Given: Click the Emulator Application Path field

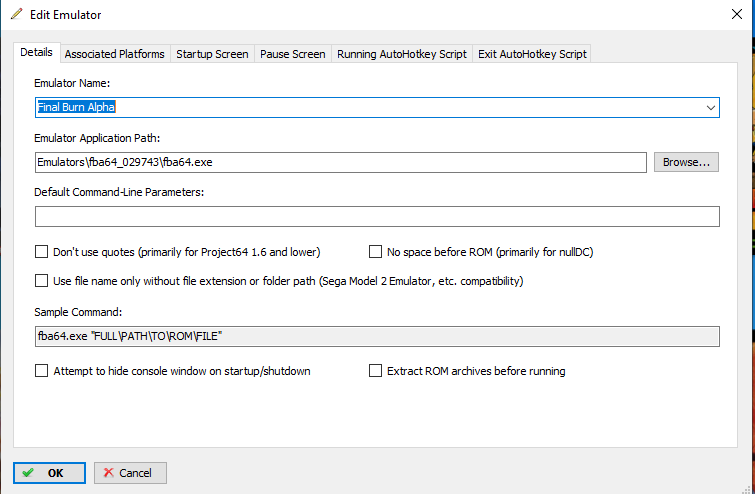Looking at the screenshot, I should click(341, 162).
